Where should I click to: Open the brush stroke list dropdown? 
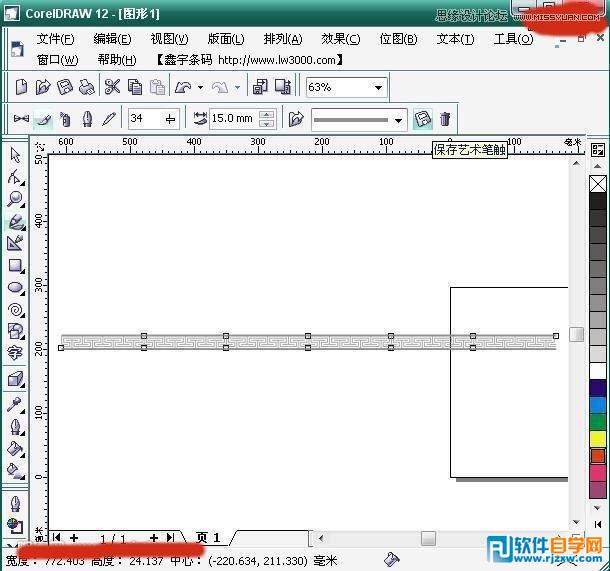(x=398, y=120)
